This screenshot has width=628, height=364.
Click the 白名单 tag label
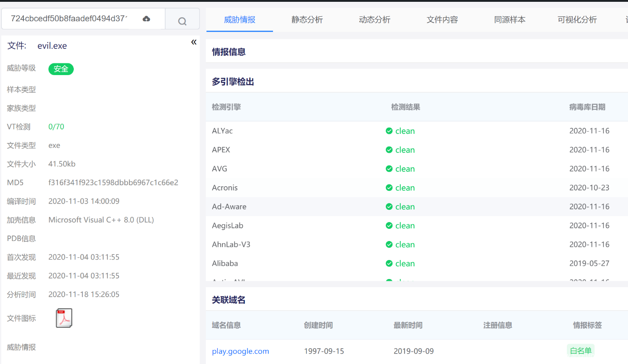[580, 351]
